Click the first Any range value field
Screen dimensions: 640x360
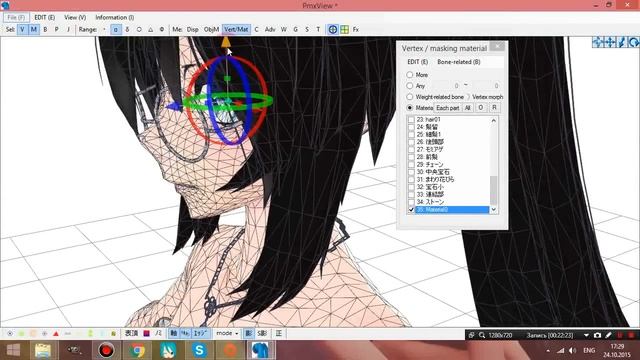point(446,86)
